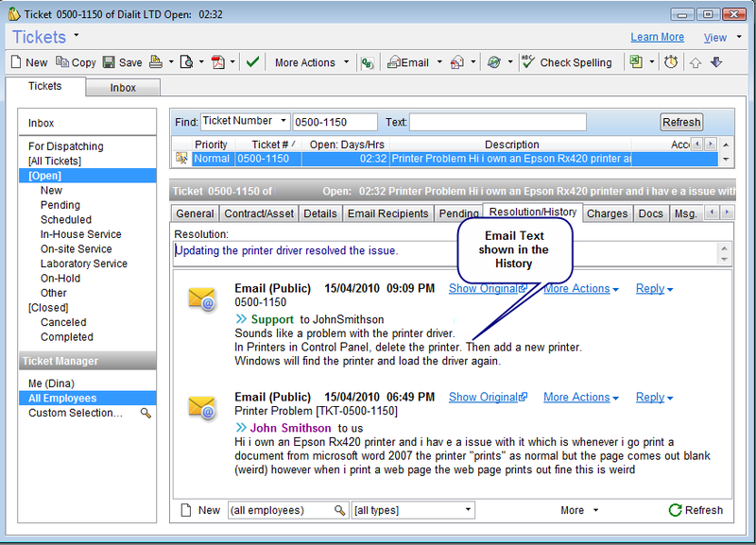Image resolution: width=756 pixels, height=545 pixels.
Task: Open the Email toolbar dropdown
Action: click(x=414, y=62)
